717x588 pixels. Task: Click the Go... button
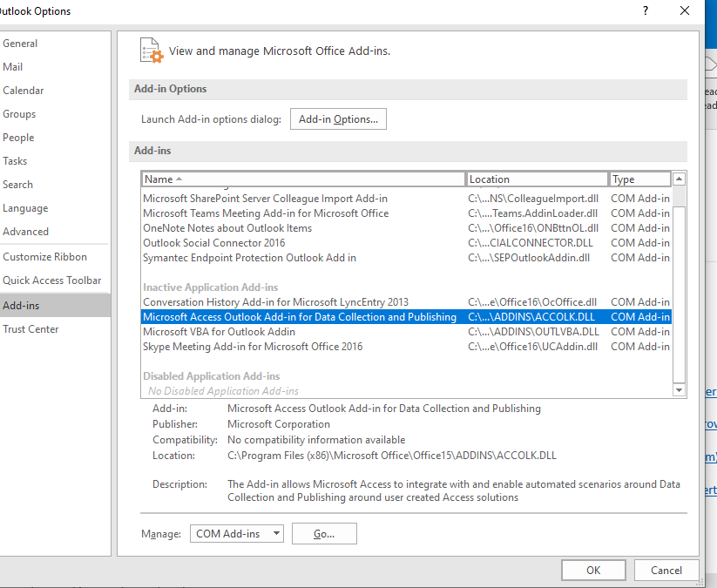324,534
